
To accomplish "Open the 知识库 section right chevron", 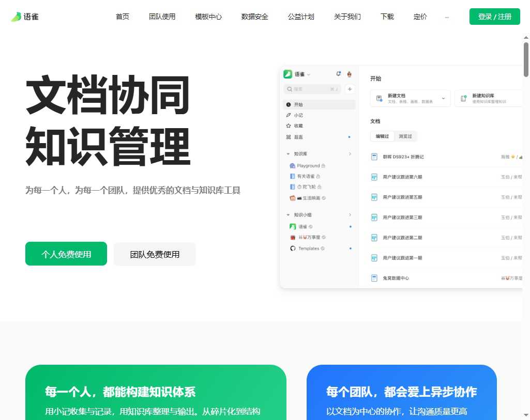I will [x=350, y=153].
